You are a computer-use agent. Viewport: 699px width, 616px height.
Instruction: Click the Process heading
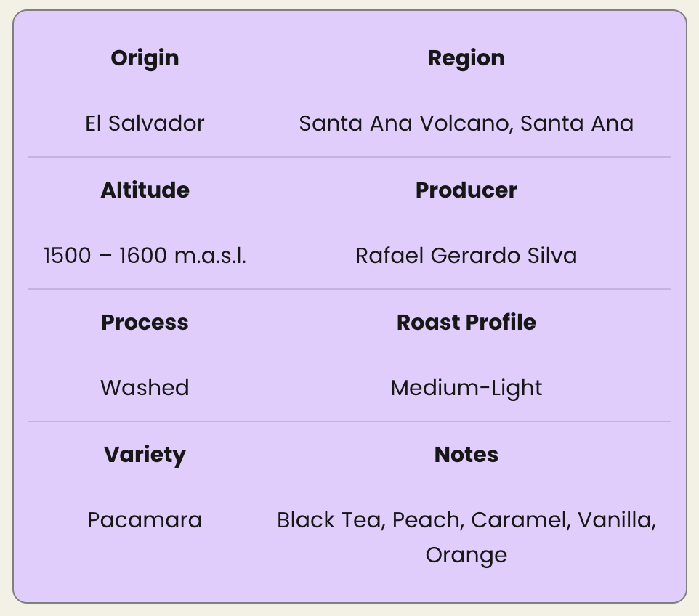145,323
